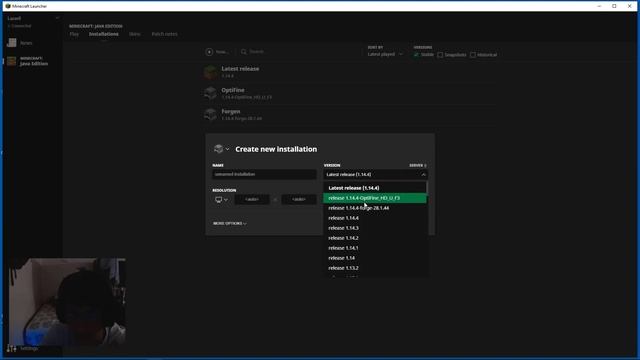Maximize the Minecraft Launcher window
Screen dimensions: 640x360
(614, 6)
